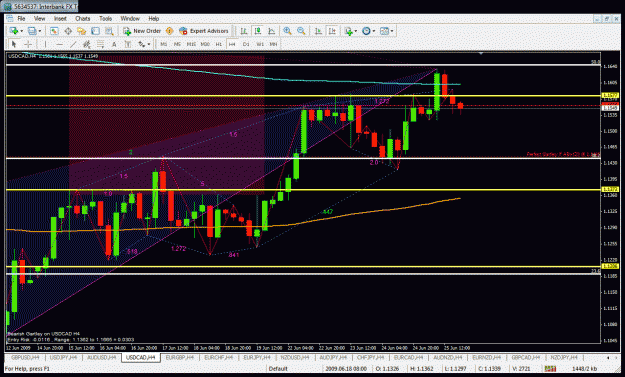The image size is (625, 377).
Task: Open the Data Window panel
Action: click(68, 31)
